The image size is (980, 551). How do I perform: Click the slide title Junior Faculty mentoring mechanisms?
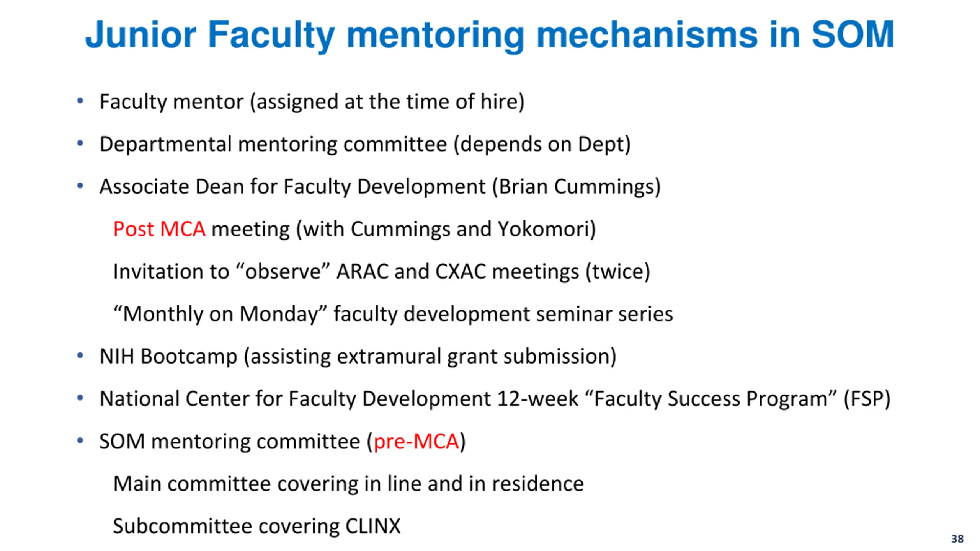pos(490,35)
